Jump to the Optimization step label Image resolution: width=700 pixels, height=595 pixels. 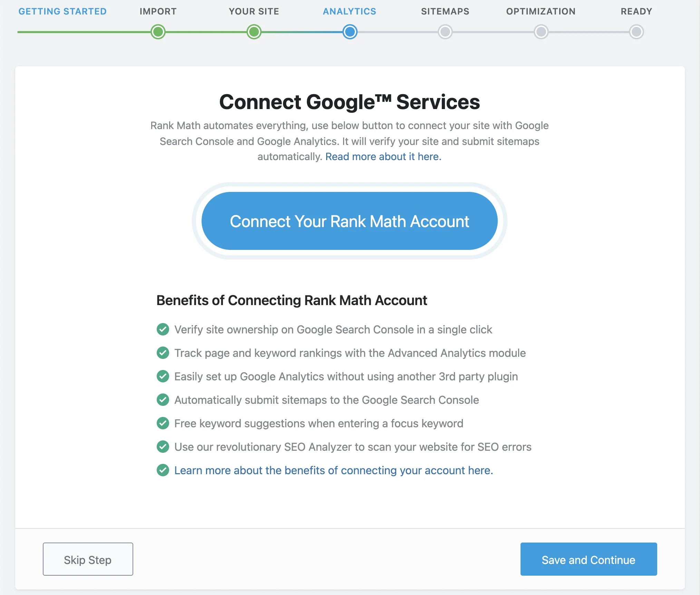pos(541,11)
